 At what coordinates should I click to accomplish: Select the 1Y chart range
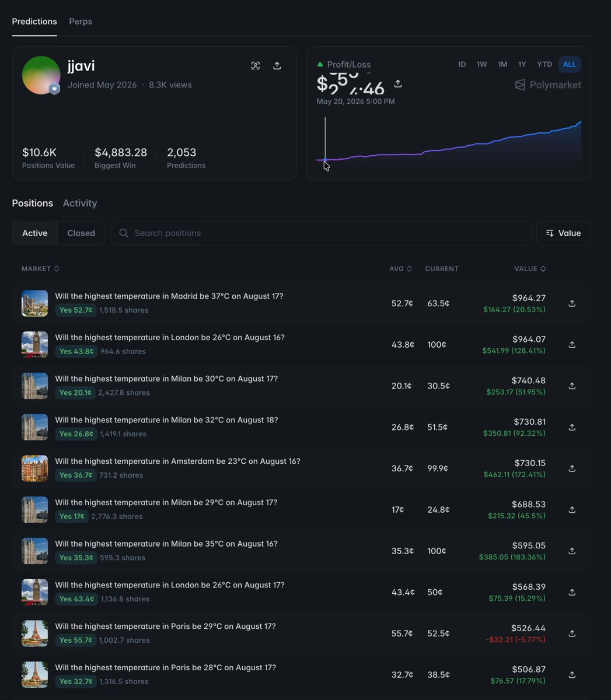tap(522, 64)
